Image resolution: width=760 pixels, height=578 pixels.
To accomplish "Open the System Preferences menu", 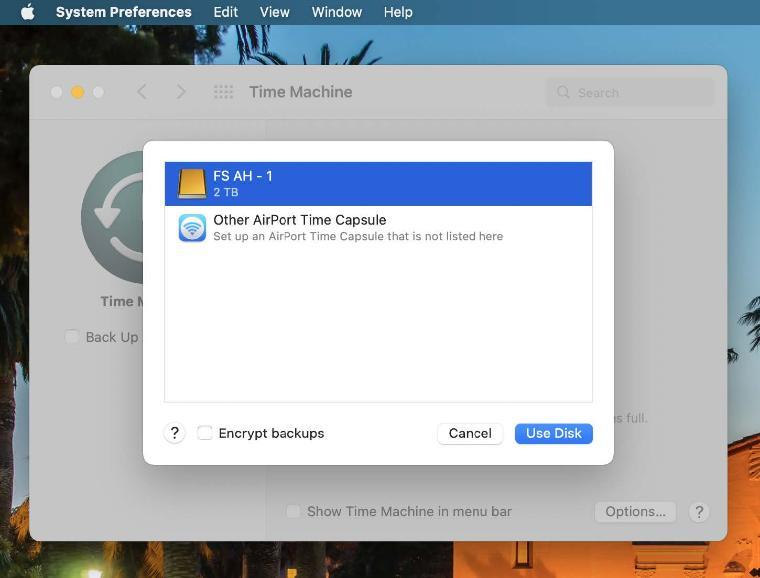I will (123, 12).
